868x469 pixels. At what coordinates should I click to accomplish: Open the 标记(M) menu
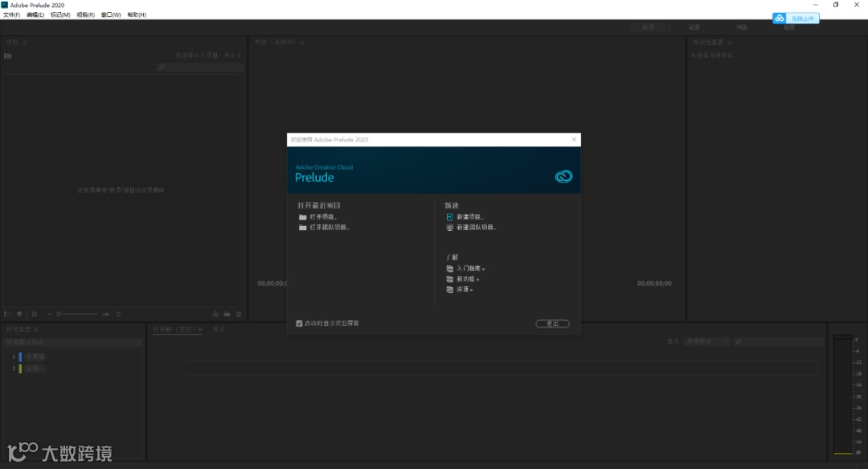(60, 15)
